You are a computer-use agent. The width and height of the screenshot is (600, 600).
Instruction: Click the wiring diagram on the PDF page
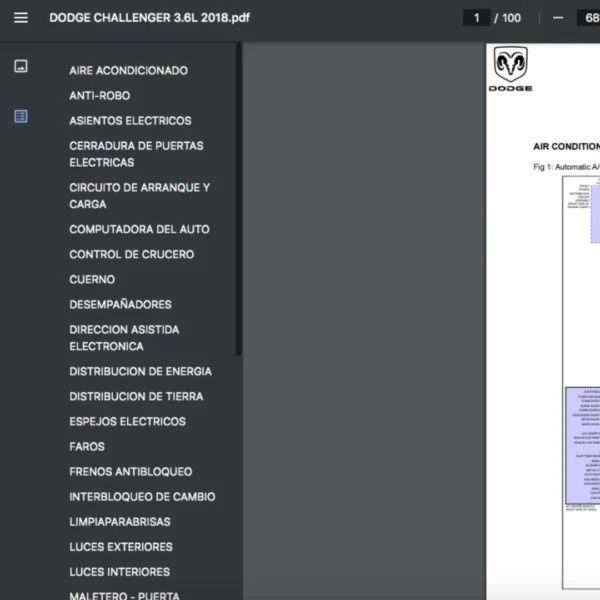pyautogui.click(x=581, y=383)
